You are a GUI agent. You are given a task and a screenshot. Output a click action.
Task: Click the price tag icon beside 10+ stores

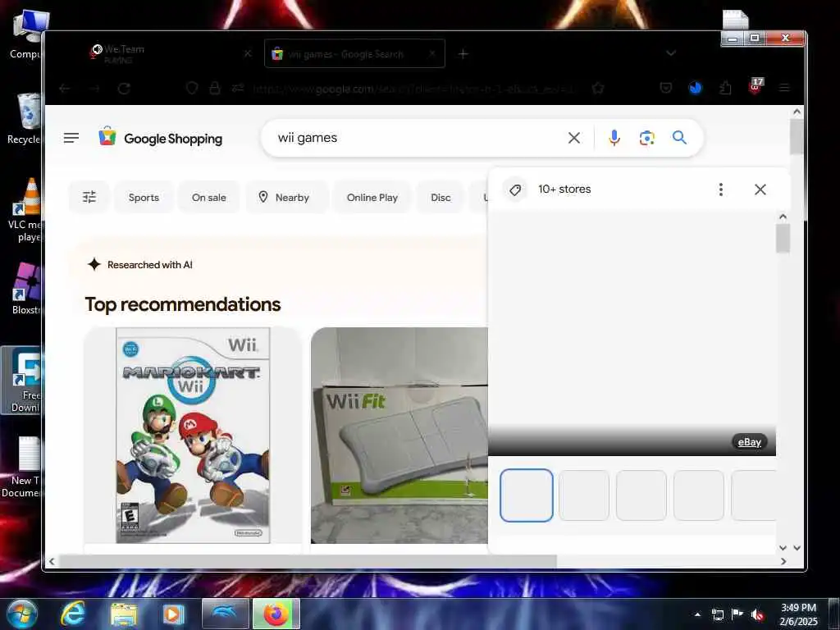(x=515, y=189)
